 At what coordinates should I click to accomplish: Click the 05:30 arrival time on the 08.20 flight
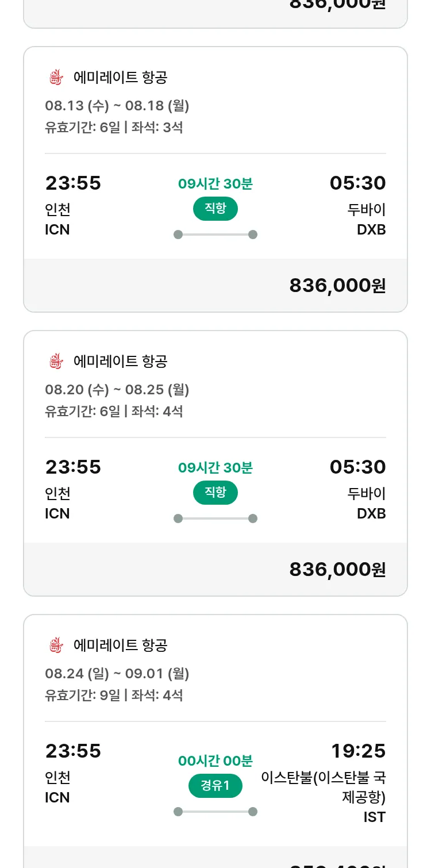tap(357, 467)
